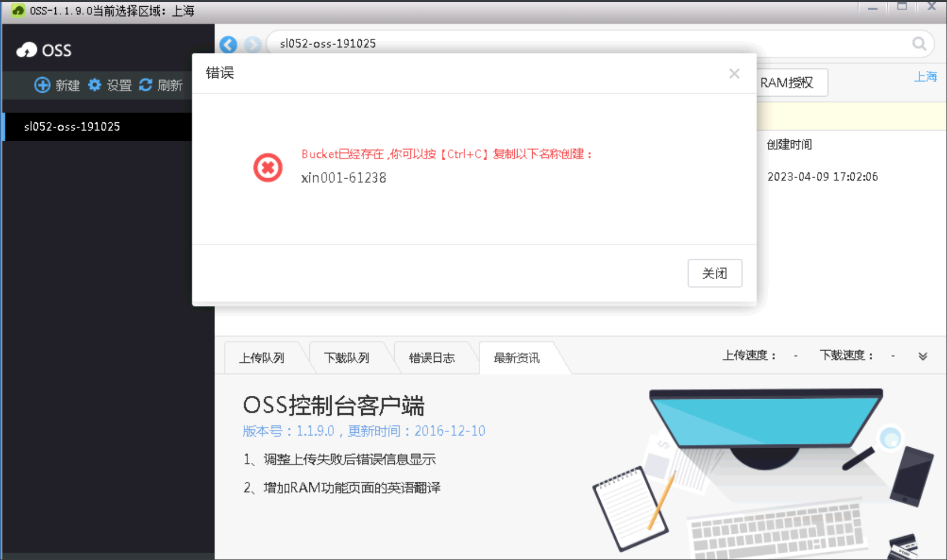The height and width of the screenshot is (560, 947).
Task: Click the app icon in title bar
Action: [x=17, y=11]
